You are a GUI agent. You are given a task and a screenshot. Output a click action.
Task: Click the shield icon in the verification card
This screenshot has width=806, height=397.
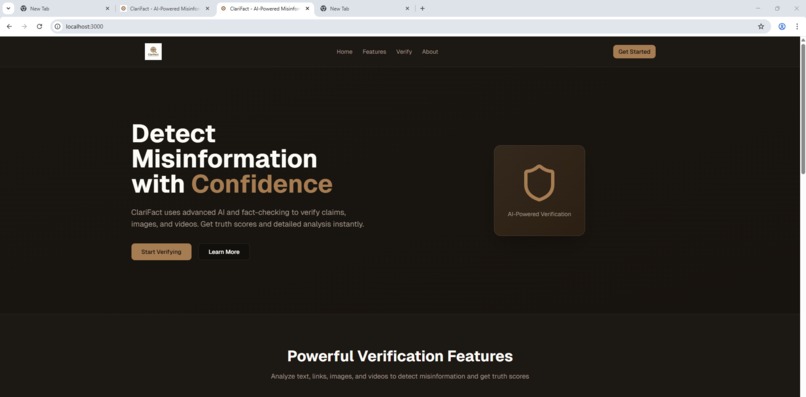(x=539, y=183)
